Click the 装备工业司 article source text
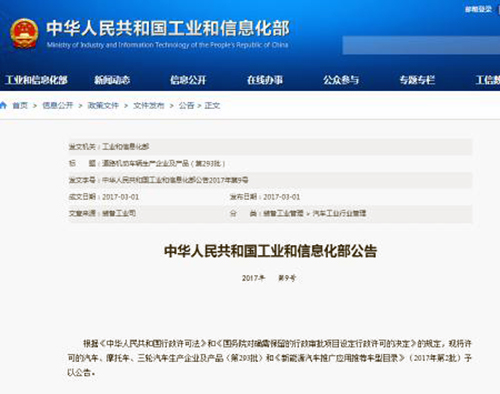Viewport: 500px width, 394px height. (119, 213)
